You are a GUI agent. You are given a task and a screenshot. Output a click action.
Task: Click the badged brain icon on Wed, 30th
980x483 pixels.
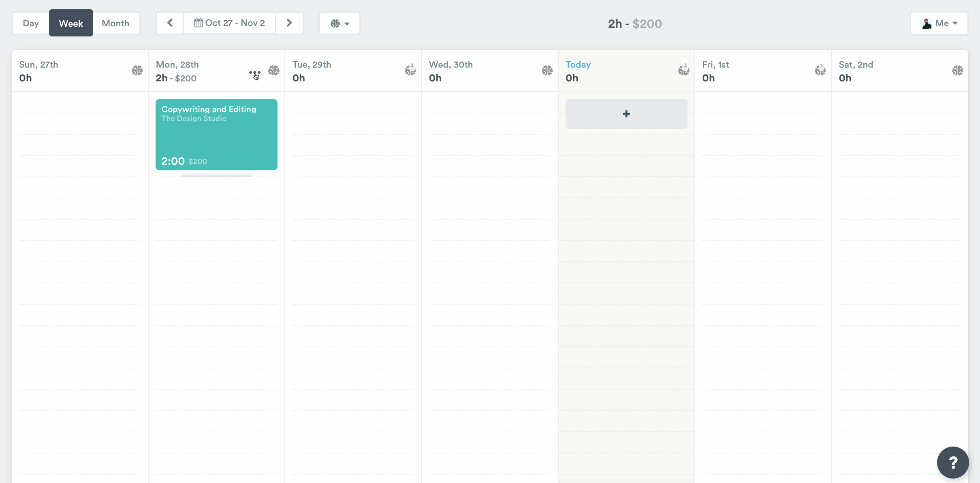(x=547, y=70)
